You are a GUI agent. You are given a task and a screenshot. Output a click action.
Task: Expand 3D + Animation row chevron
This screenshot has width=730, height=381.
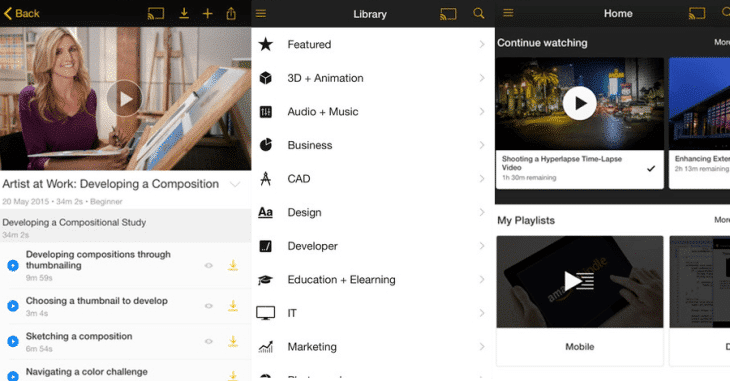[482, 78]
